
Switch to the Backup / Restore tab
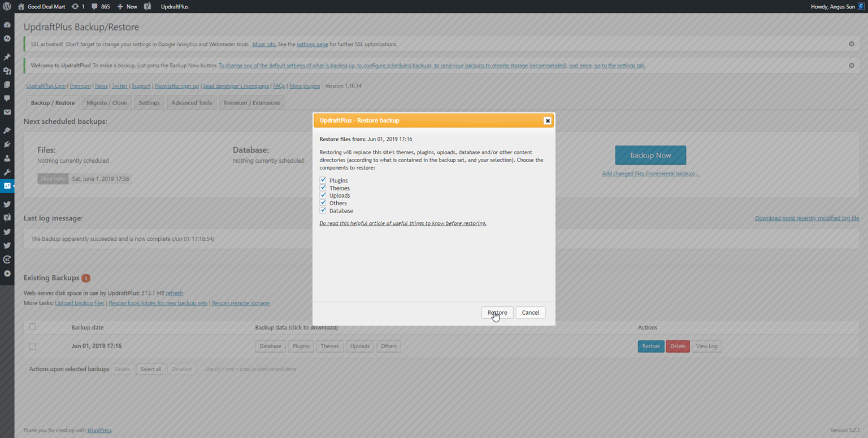pyautogui.click(x=53, y=103)
